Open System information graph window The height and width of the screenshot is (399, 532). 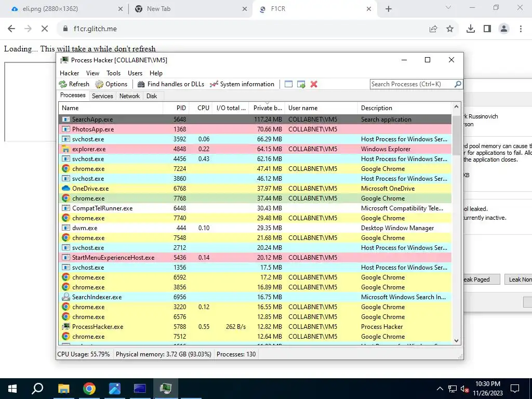[x=242, y=84]
